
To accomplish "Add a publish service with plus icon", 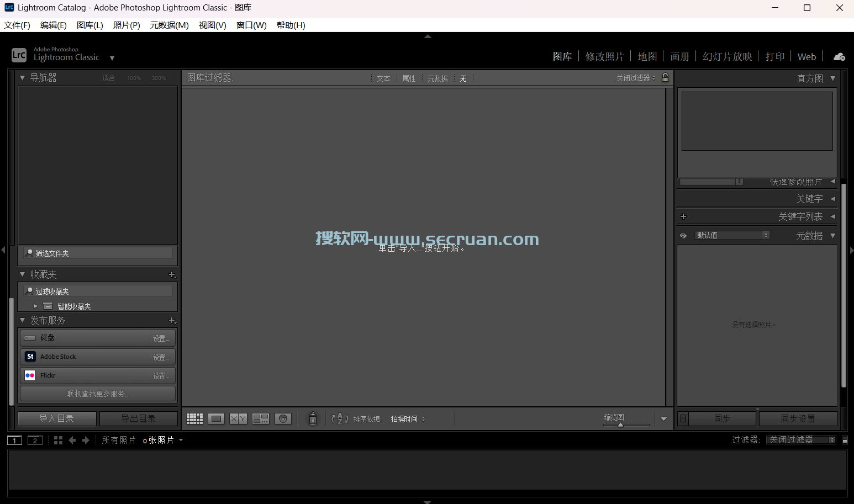I will click(172, 320).
